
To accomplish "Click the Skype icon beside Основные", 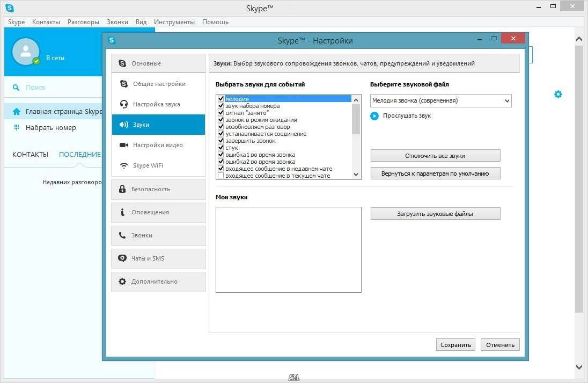I will click(x=122, y=63).
